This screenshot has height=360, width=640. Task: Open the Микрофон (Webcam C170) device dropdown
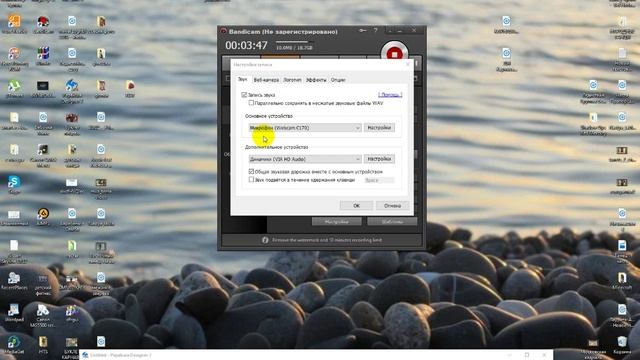(x=305, y=128)
